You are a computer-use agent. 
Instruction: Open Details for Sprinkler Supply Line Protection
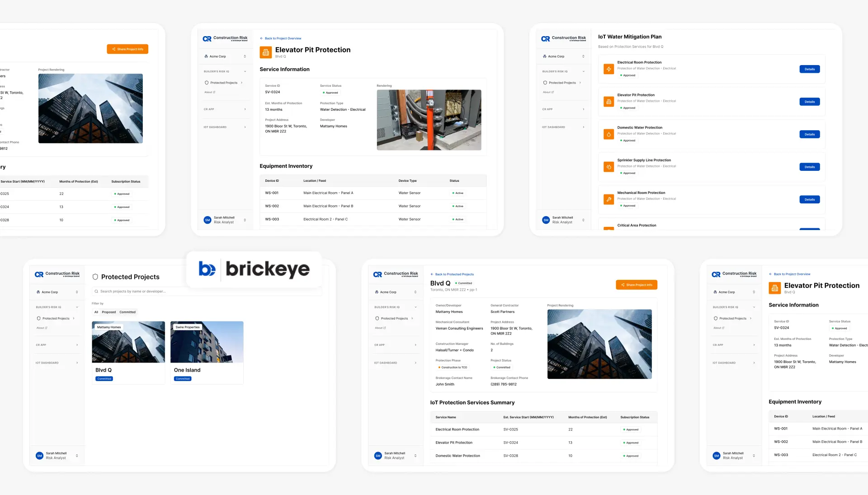coord(809,167)
